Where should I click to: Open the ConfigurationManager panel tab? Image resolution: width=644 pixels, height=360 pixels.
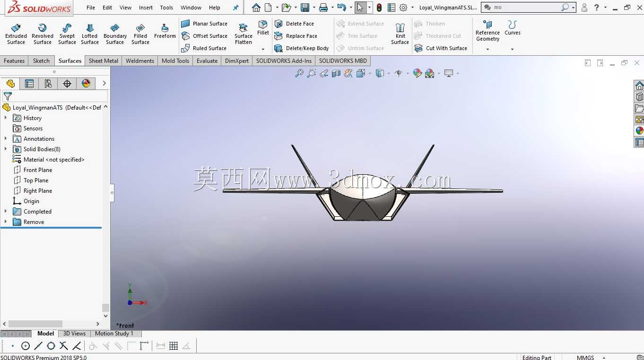[x=48, y=84]
